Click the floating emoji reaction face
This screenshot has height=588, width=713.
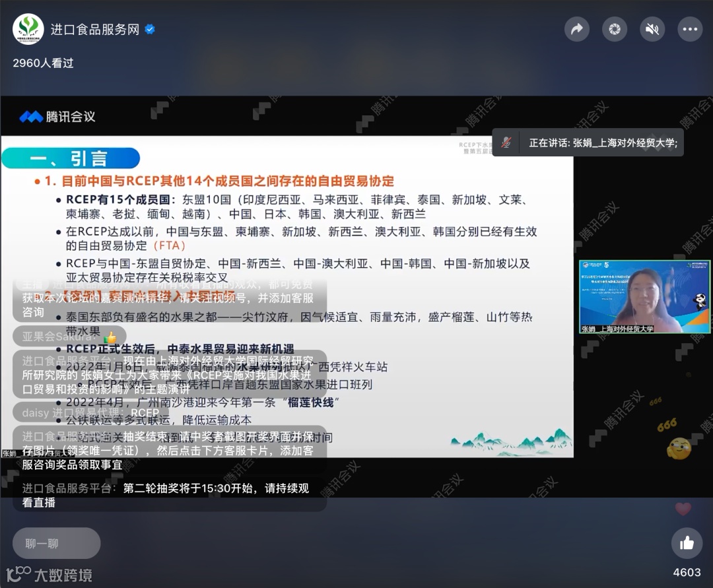click(x=679, y=449)
